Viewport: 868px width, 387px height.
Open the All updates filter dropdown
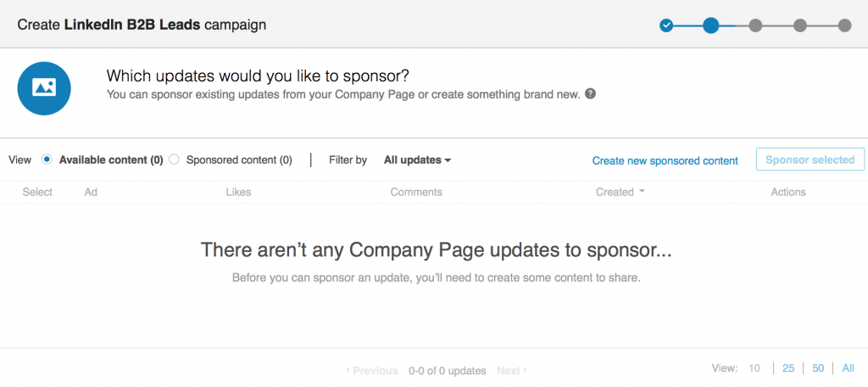point(417,160)
